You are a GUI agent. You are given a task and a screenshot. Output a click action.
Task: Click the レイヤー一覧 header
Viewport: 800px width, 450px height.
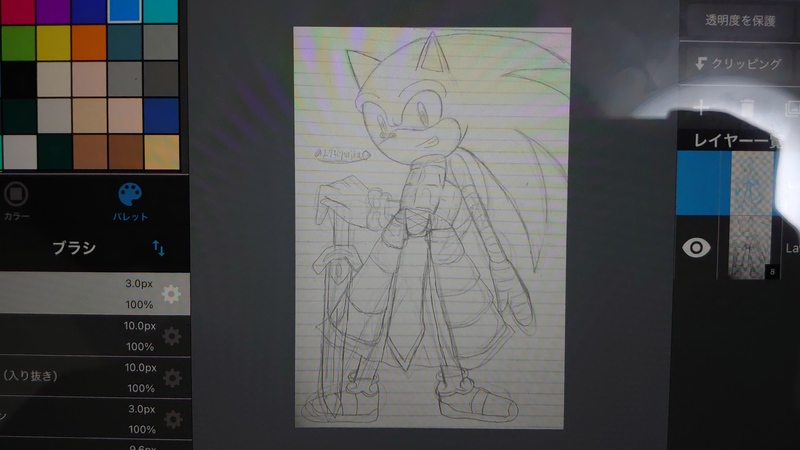pyautogui.click(x=738, y=140)
